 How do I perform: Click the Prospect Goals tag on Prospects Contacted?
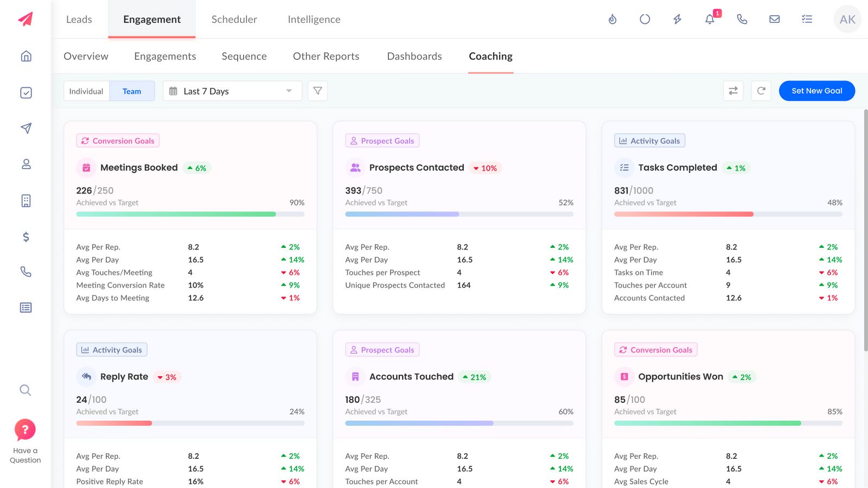point(382,140)
